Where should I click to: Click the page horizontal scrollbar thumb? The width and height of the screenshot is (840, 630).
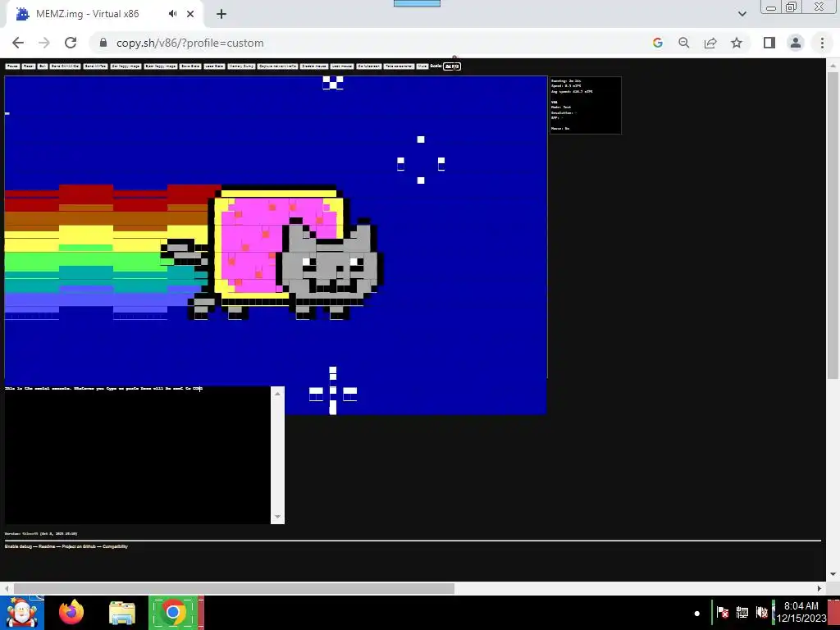[x=234, y=588]
